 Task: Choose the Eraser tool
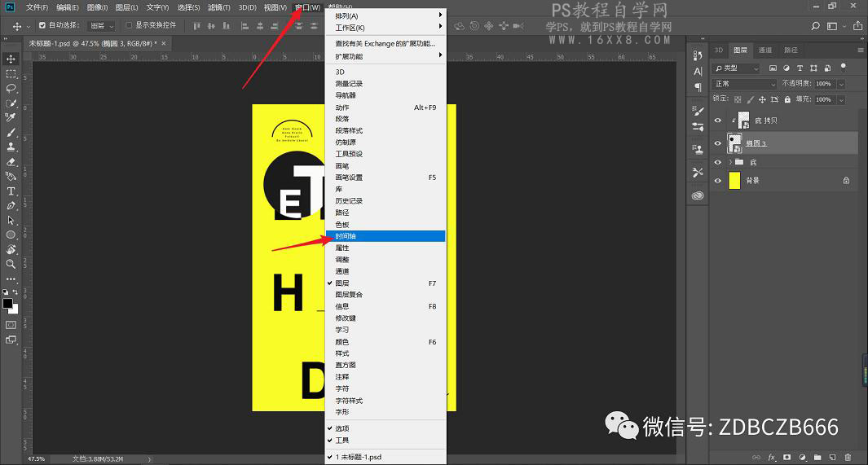11,162
